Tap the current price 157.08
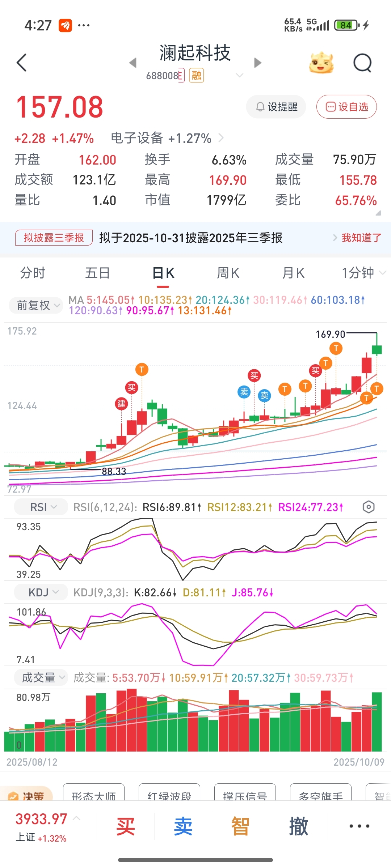 pos(60,107)
